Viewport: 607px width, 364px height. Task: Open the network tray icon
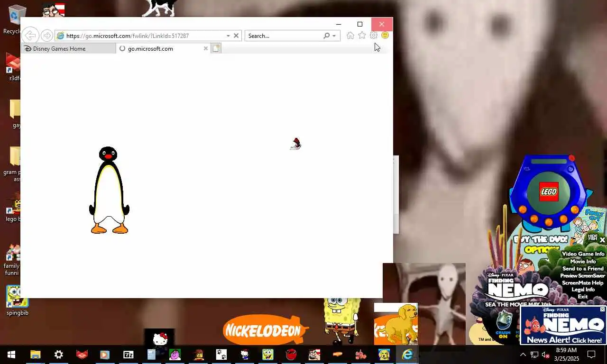point(534,355)
